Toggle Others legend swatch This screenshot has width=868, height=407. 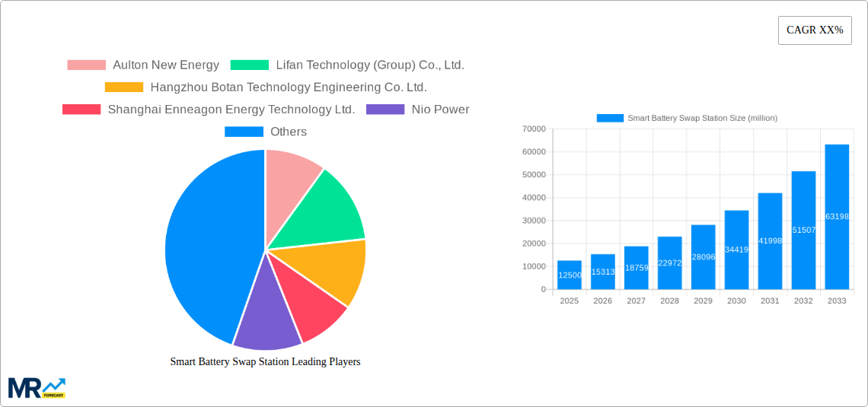coord(244,132)
